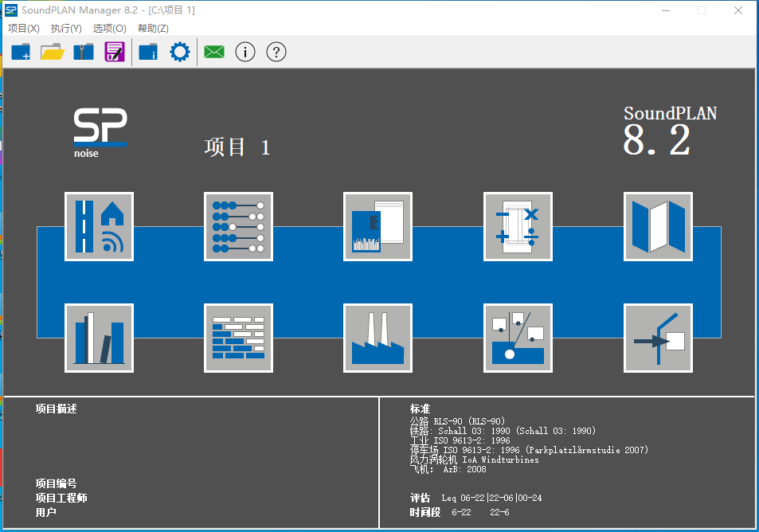Open the 选项(O) menu
The width and height of the screenshot is (759, 532).
pos(110,28)
